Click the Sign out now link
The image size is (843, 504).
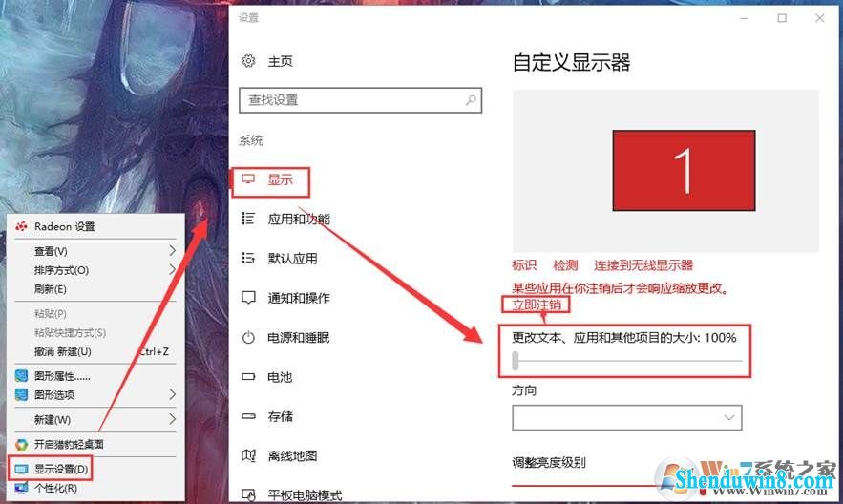coord(536,305)
